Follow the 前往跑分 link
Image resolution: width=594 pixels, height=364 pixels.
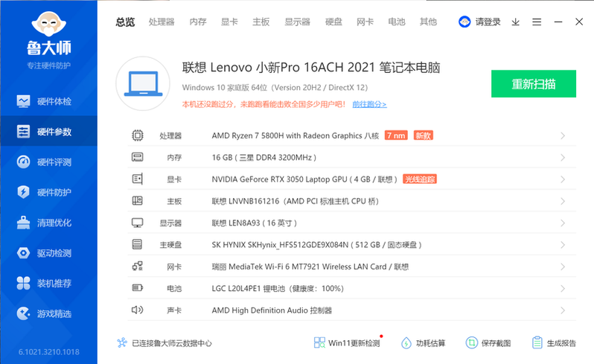coord(369,105)
